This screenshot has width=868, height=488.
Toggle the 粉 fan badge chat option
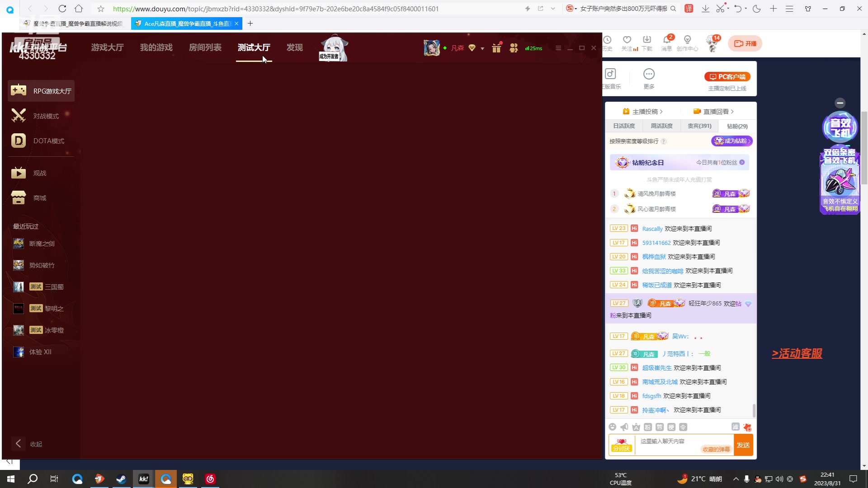tap(648, 427)
